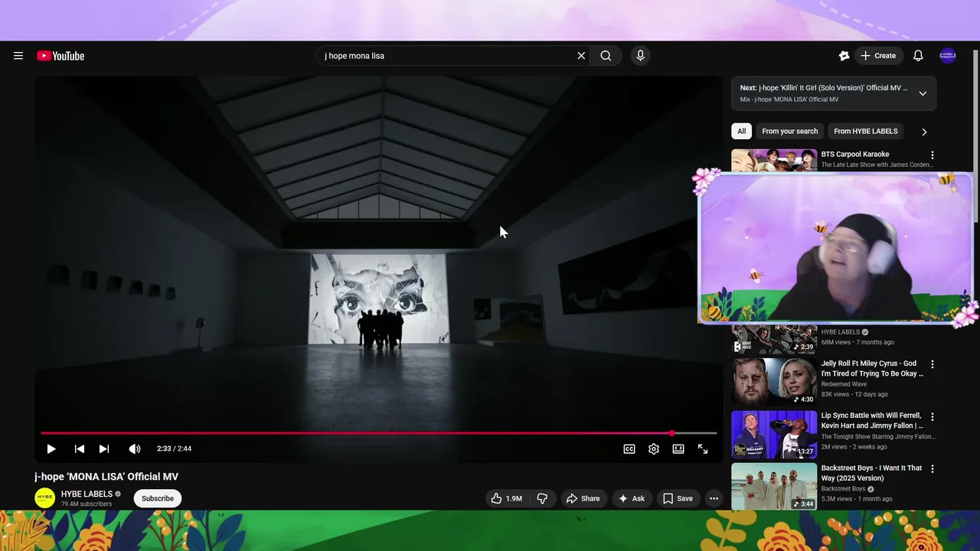Open BTS Carpool Karaoke video title

[854, 155]
